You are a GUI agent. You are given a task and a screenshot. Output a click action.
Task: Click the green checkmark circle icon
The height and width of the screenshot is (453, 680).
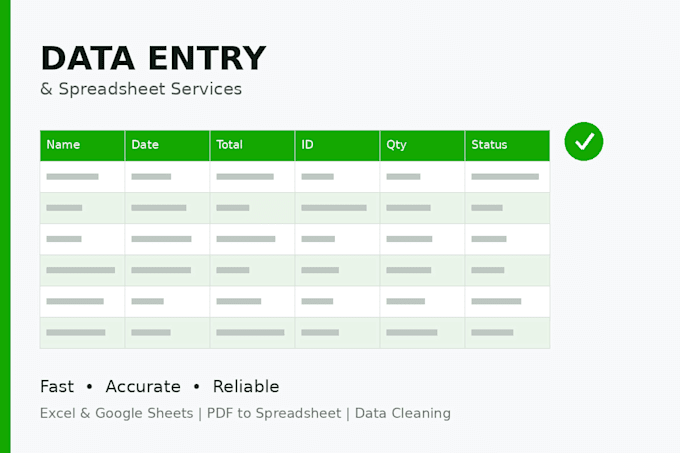(584, 141)
